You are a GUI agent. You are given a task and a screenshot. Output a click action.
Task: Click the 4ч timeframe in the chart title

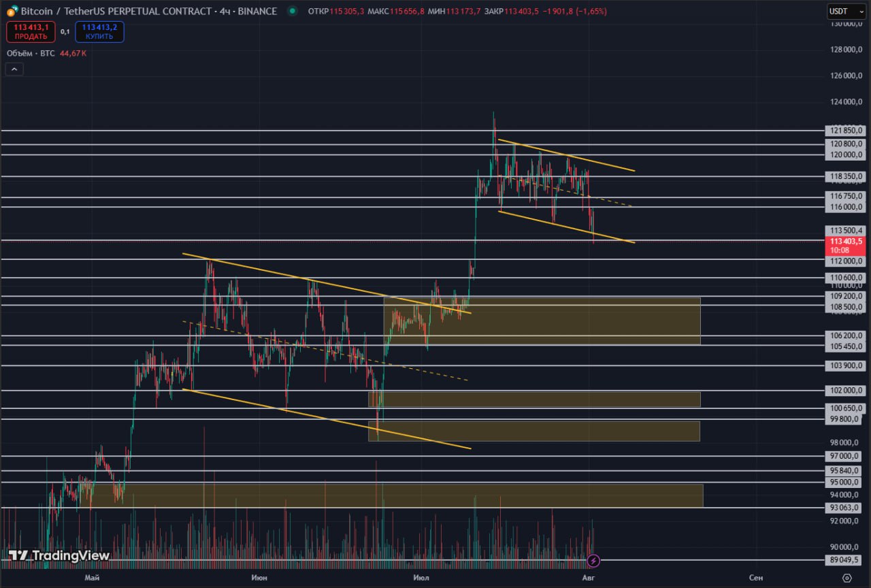(225, 11)
